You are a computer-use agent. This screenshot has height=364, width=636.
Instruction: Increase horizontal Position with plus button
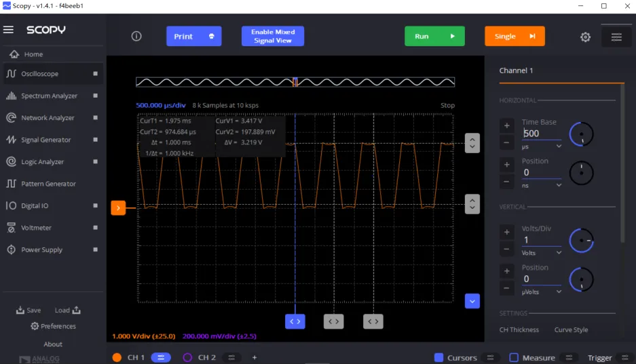coord(506,165)
